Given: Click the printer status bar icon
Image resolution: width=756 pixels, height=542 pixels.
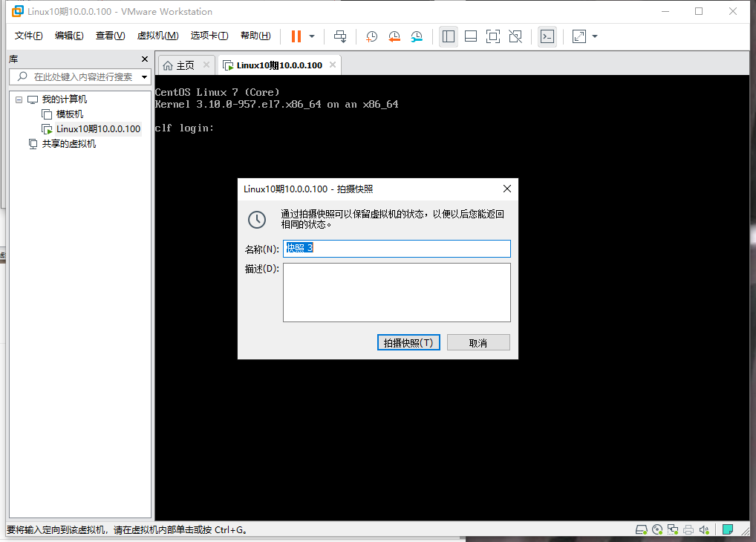Looking at the screenshot, I should tap(688, 530).
